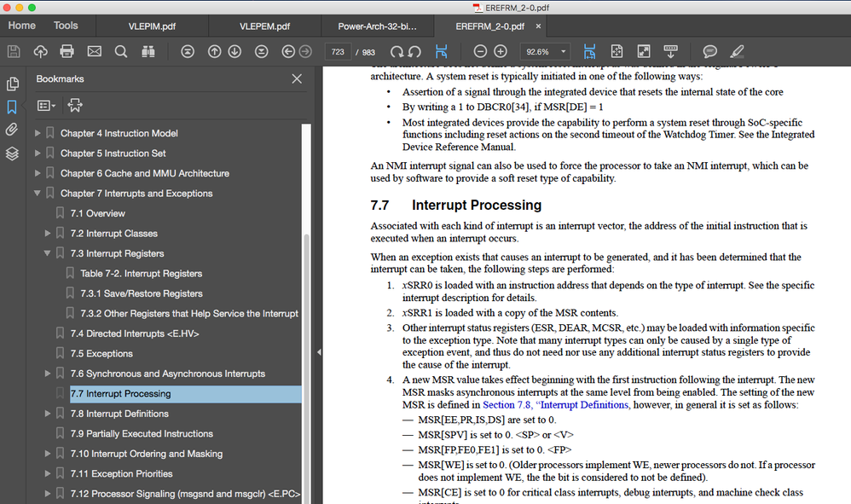
Task: Expand 7.6 Synchronous and Asynchronous Interrupts
Action: click(47, 374)
